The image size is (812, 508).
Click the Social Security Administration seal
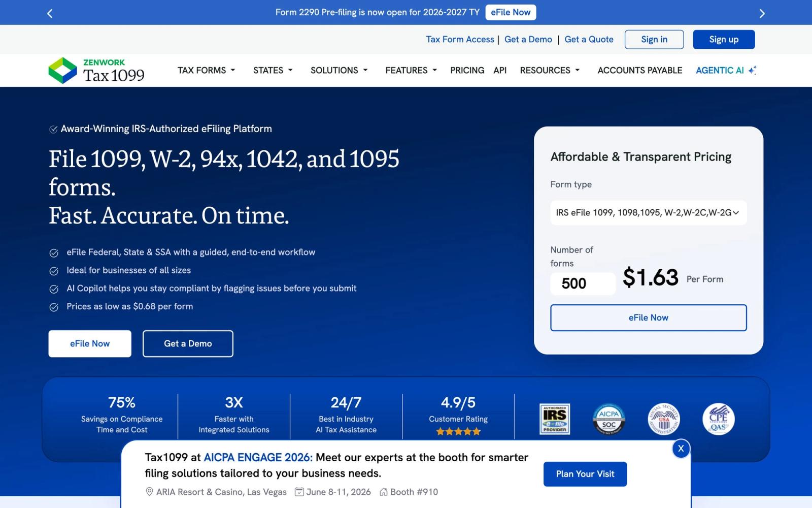tap(664, 419)
